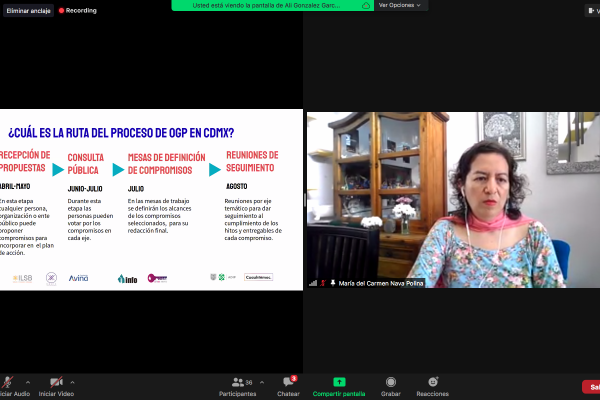Click the signal strength icon on speaker video
The image size is (600, 400).
coord(313,283)
